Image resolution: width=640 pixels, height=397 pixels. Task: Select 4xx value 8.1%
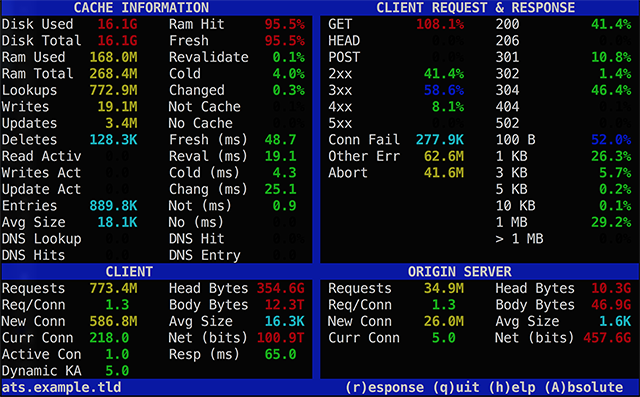click(448, 106)
